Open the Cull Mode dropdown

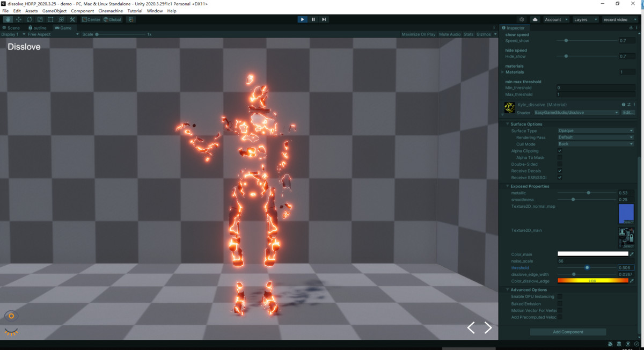coord(595,144)
